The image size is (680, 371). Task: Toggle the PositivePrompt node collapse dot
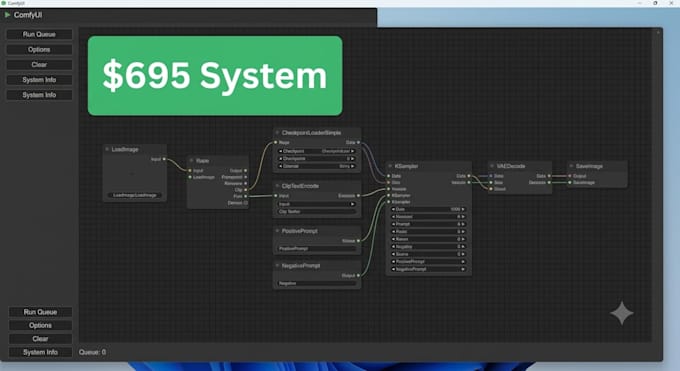click(x=277, y=231)
